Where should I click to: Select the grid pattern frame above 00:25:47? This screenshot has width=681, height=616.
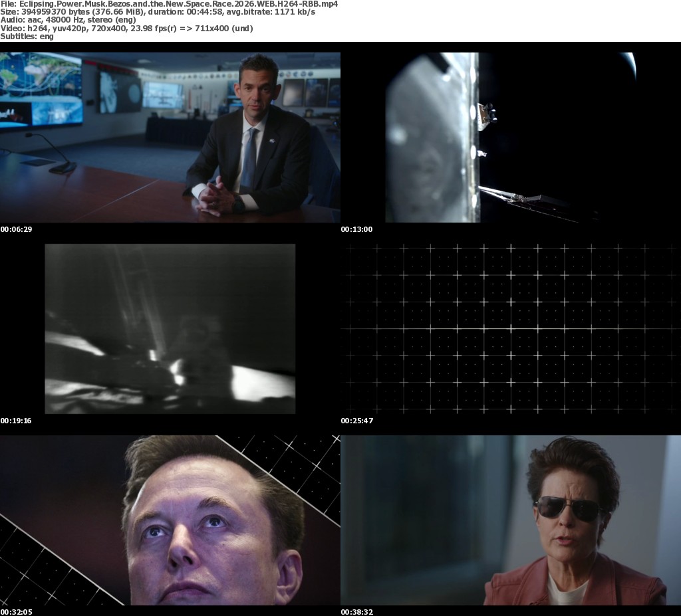pyautogui.click(x=511, y=329)
